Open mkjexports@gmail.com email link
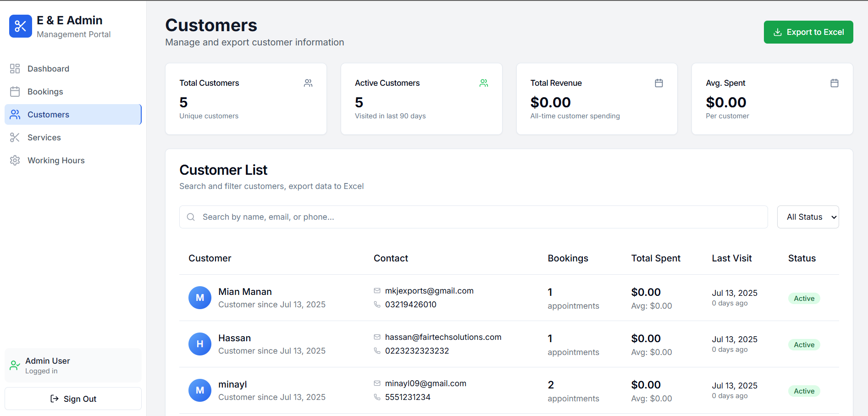 tap(429, 291)
